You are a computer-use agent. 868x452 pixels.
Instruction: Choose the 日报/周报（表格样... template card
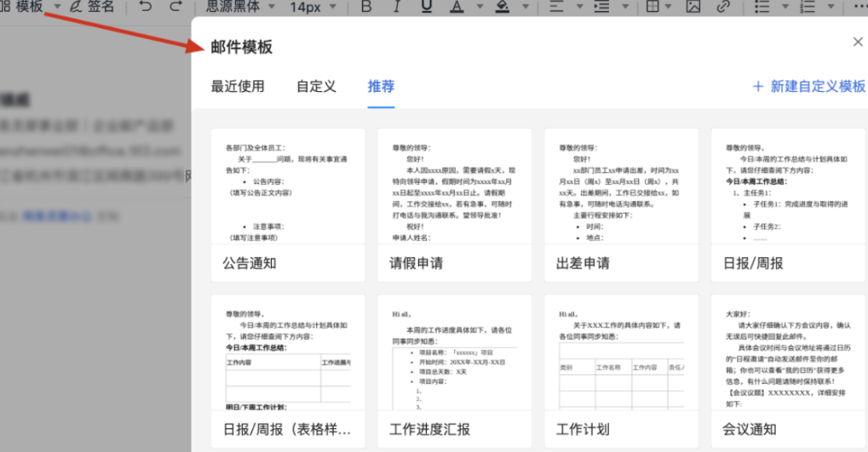(x=288, y=370)
